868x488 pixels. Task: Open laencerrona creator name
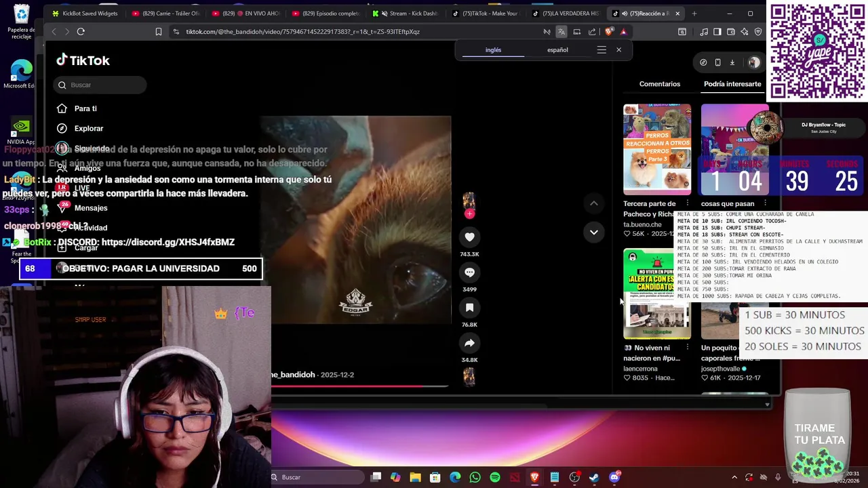click(x=640, y=369)
